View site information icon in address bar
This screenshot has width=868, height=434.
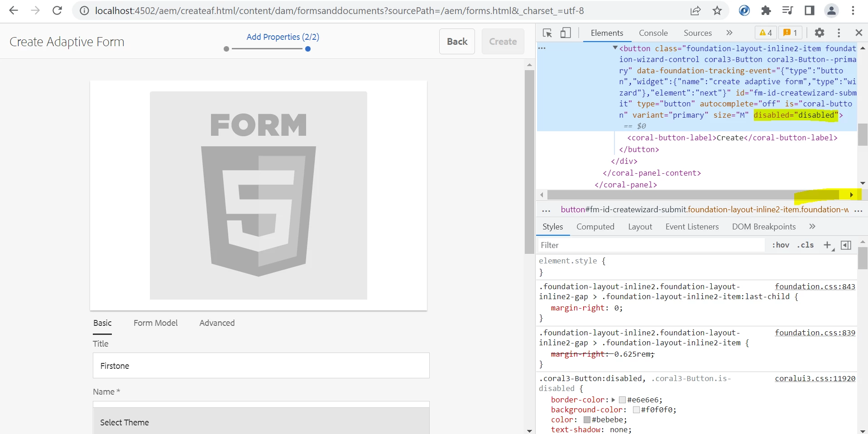[84, 10]
